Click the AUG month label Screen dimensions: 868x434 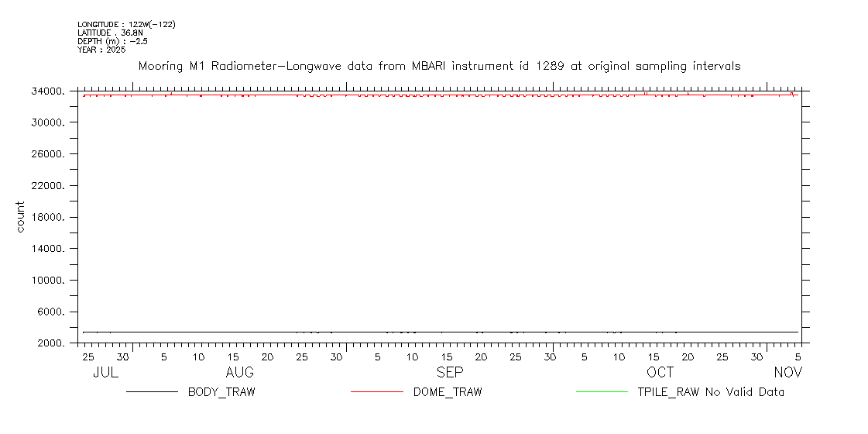point(239,373)
